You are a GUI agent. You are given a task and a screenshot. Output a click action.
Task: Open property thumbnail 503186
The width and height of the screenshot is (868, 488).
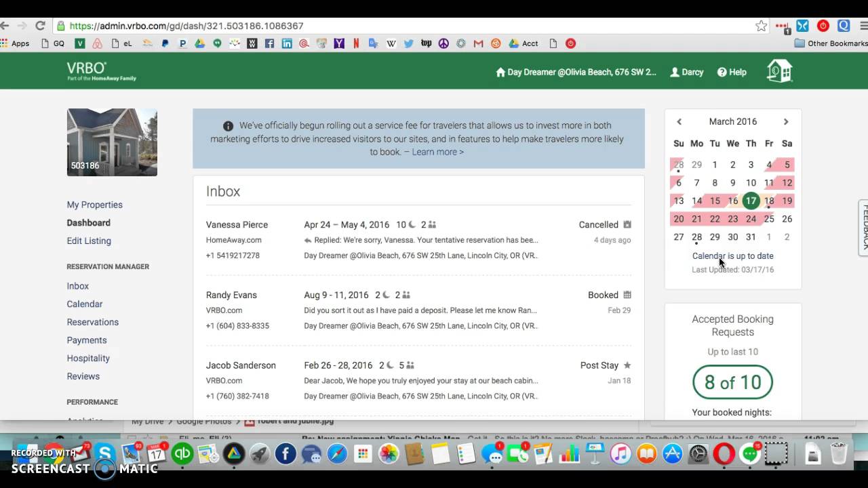click(112, 142)
